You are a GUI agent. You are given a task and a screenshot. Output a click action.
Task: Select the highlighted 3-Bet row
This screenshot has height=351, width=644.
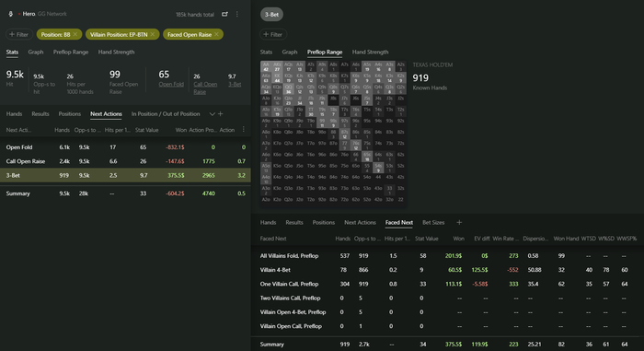(125, 175)
